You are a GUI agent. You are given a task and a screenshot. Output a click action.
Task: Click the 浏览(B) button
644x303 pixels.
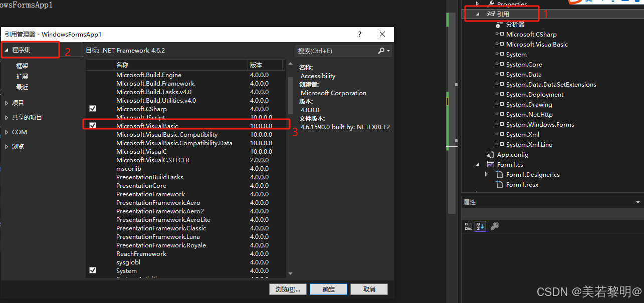(287, 289)
